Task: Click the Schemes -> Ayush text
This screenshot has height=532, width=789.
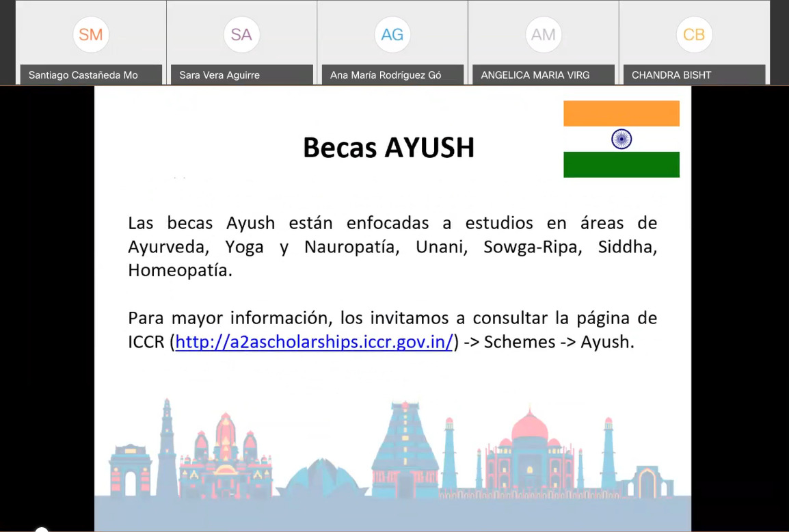Action: point(559,342)
